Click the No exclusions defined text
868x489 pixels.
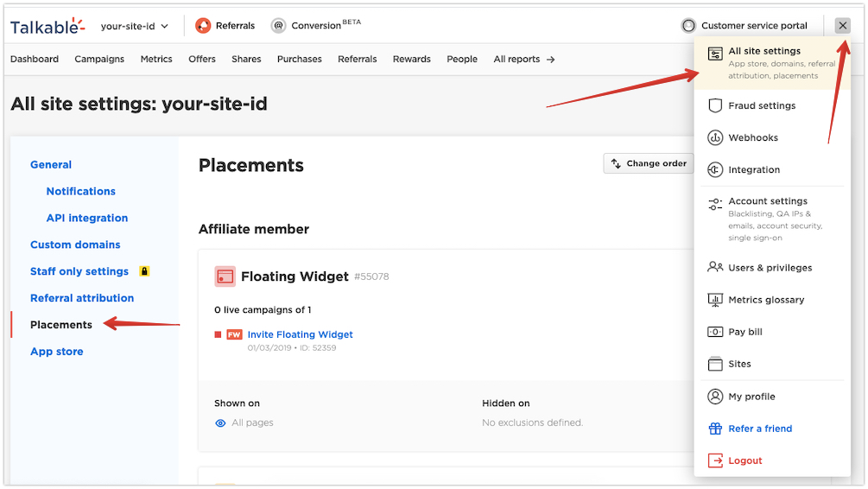(x=533, y=422)
